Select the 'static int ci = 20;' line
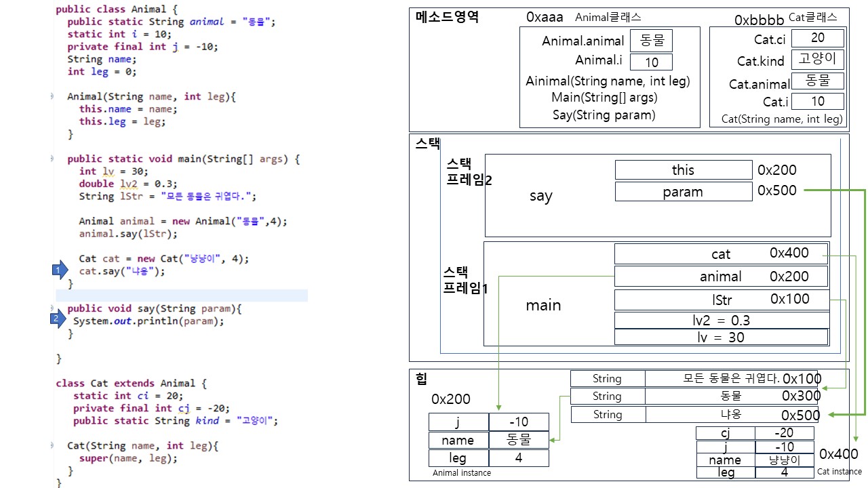 pyautogui.click(x=128, y=396)
